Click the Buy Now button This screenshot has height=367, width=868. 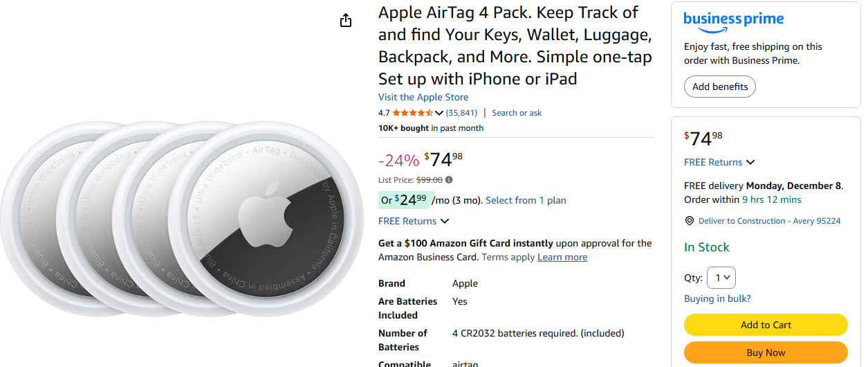[x=766, y=352]
